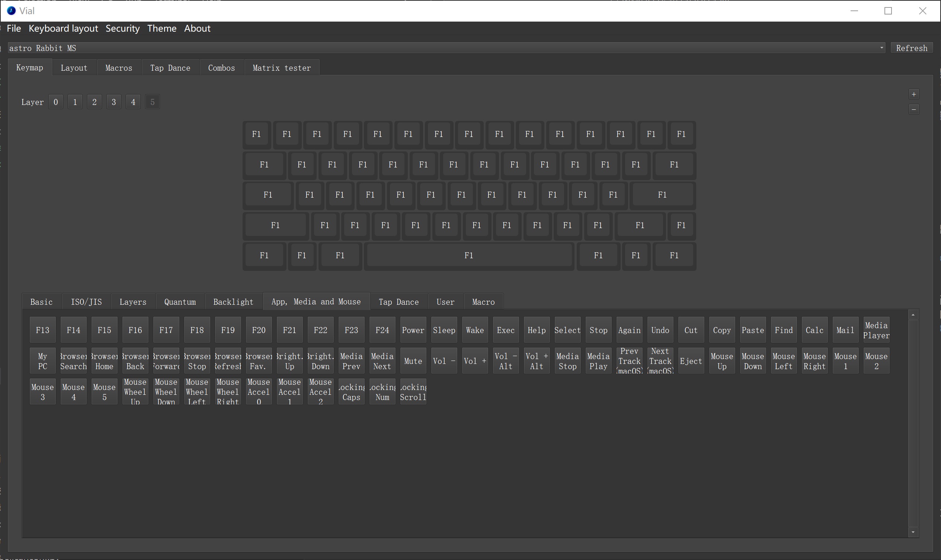
Task: Scroll down the key list panel
Action: point(913,533)
